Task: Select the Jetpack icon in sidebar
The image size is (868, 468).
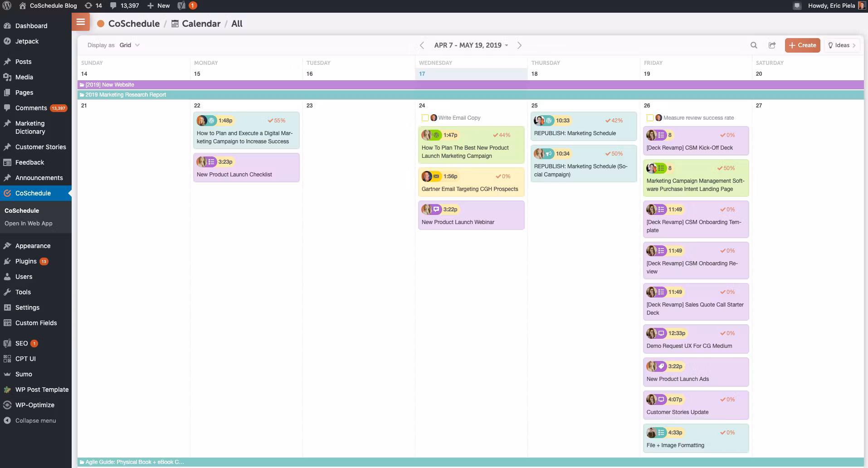Action: pos(7,41)
